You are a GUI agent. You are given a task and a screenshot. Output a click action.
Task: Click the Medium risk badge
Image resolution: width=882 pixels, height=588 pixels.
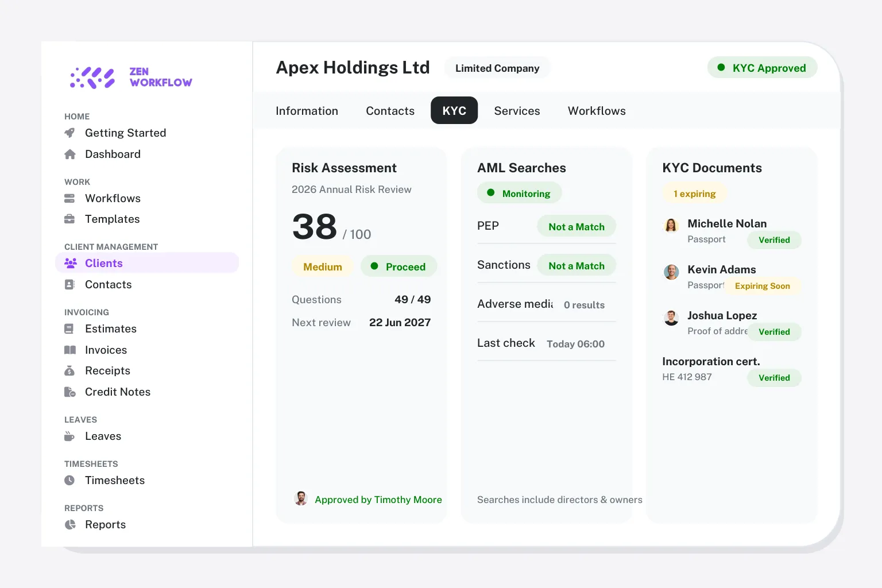[x=323, y=266]
